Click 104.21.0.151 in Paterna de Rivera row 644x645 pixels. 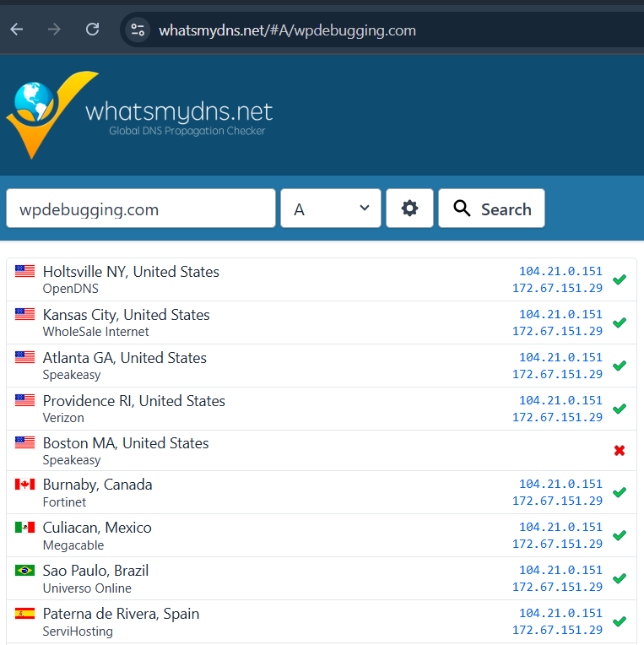560,613
